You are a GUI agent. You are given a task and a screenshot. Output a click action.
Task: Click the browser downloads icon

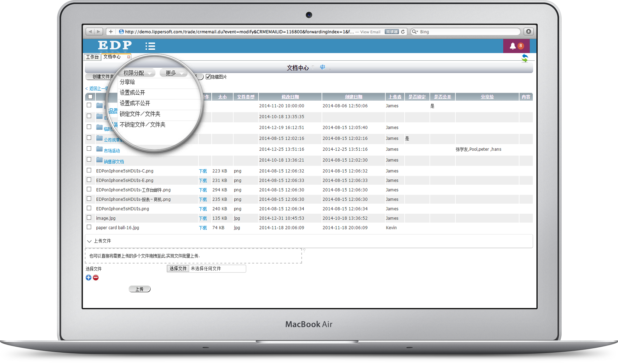coord(529,31)
